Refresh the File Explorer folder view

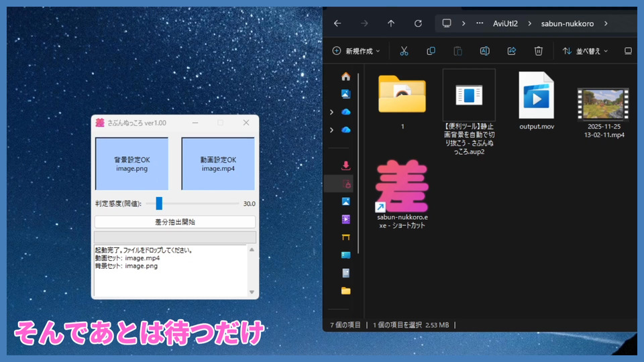pos(418,23)
